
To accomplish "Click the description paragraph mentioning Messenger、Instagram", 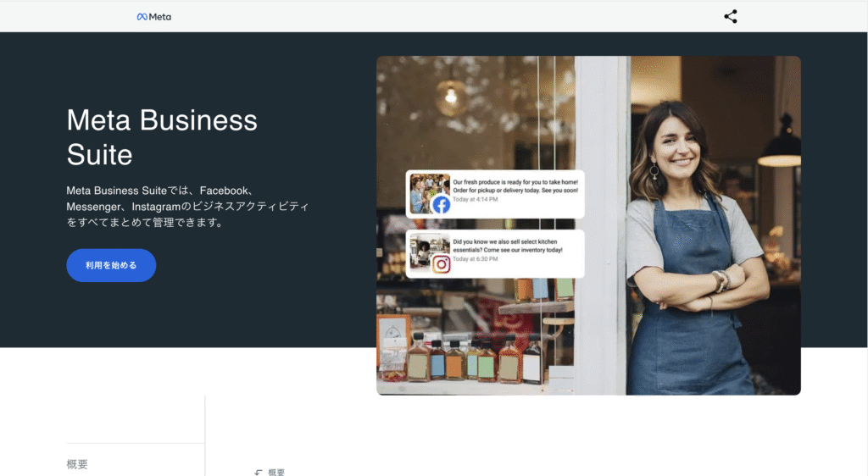I will pyautogui.click(x=187, y=206).
